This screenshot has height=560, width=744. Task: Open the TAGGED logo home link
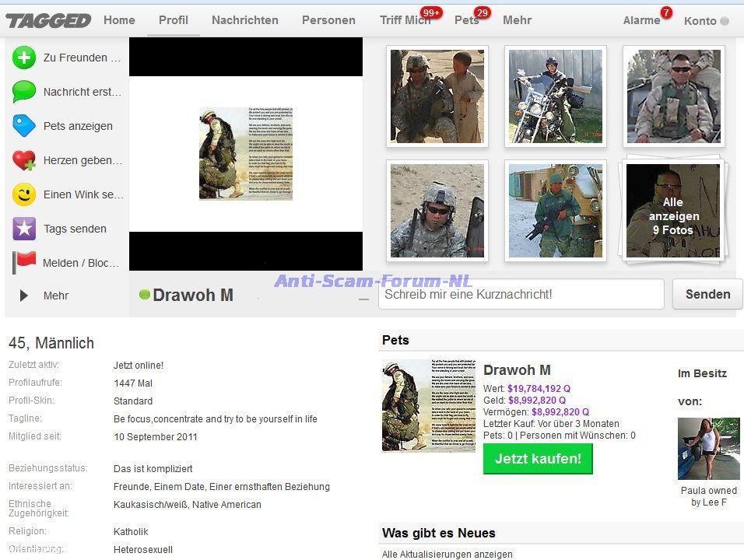point(48,20)
